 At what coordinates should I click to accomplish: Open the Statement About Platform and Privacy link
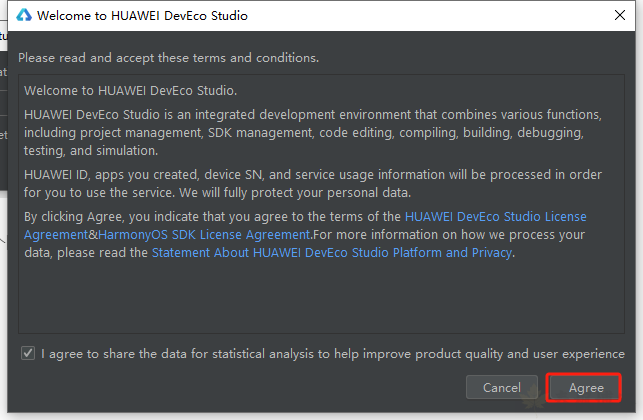tap(331, 253)
